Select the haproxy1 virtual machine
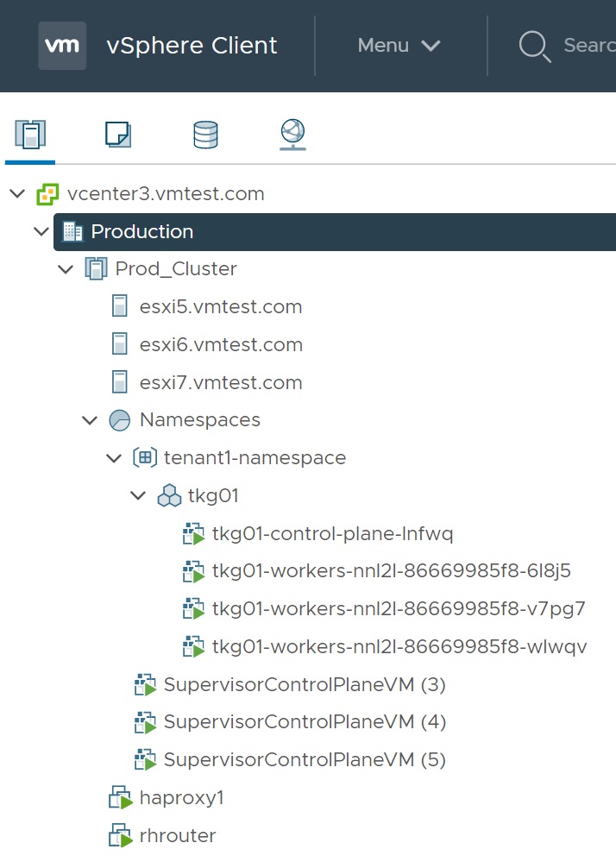This screenshot has height=862, width=616. tap(181, 798)
